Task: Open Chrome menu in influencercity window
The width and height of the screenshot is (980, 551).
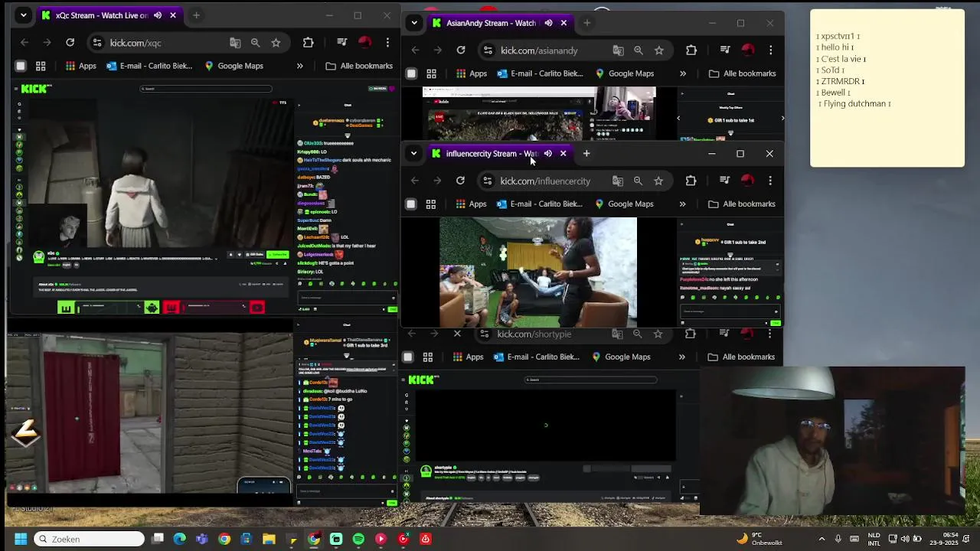Action: (x=769, y=181)
